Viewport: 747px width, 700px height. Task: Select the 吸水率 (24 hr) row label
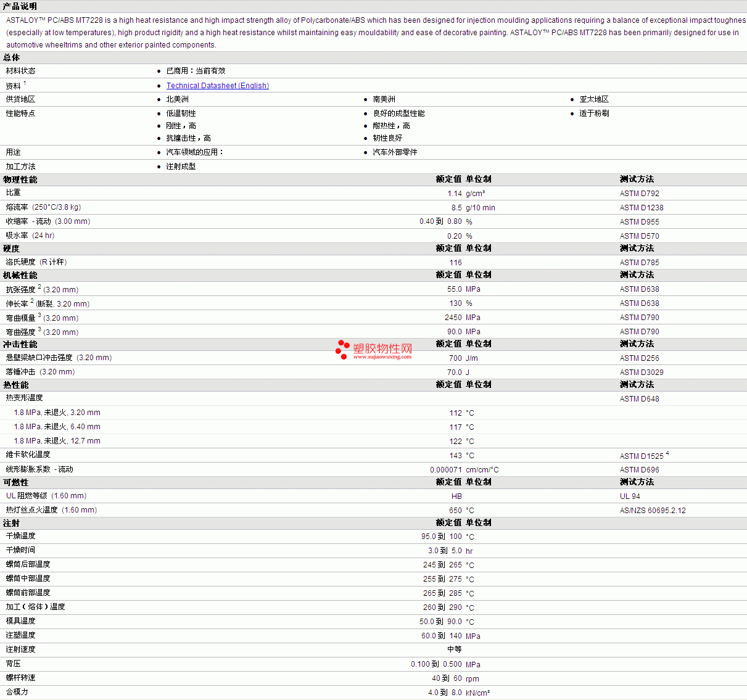click(30, 236)
